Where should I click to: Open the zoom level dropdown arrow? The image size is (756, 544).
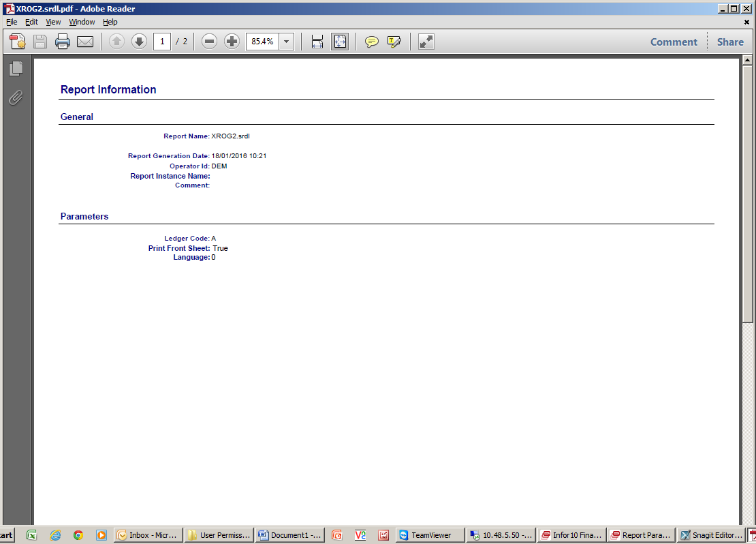286,42
